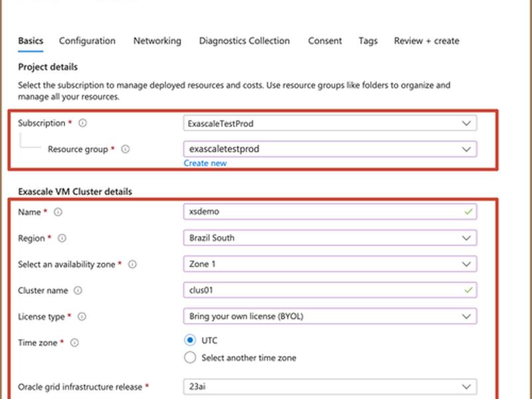Expand Oracle grid infrastructure release 23ai dropdown
The width and height of the screenshot is (532, 399).
click(330, 386)
